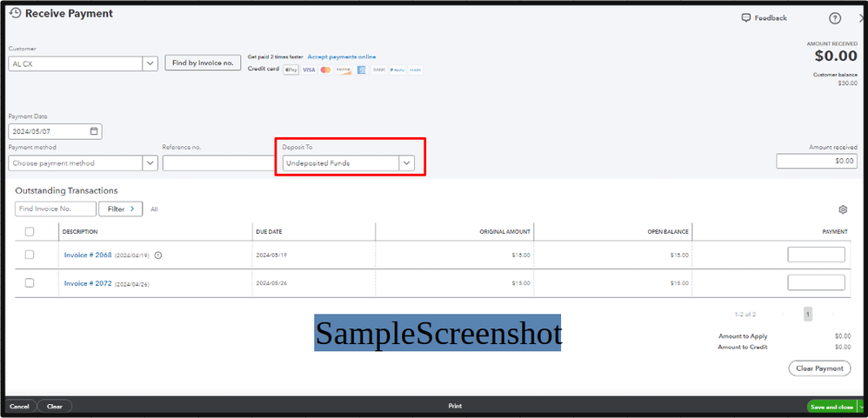868x418 pixels.
Task: Open the Invoice # 2068 link
Action: pos(88,255)
